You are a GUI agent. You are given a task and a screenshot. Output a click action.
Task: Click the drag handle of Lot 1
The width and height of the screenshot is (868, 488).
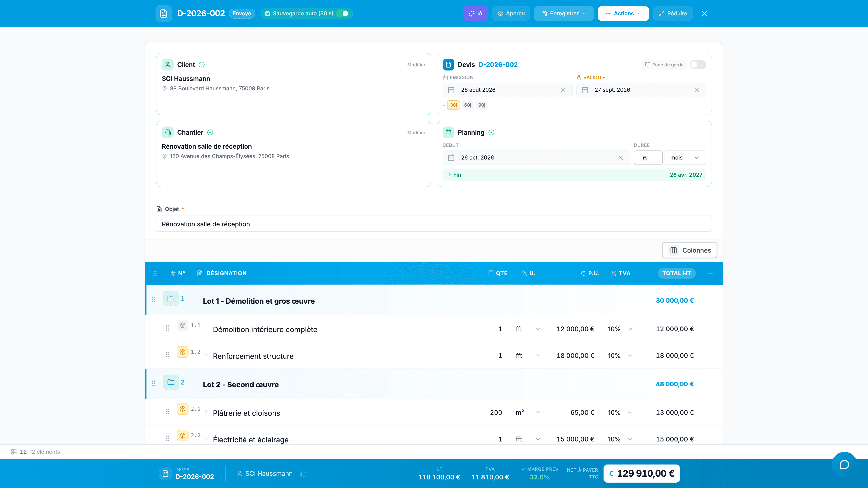coord(154,299)
